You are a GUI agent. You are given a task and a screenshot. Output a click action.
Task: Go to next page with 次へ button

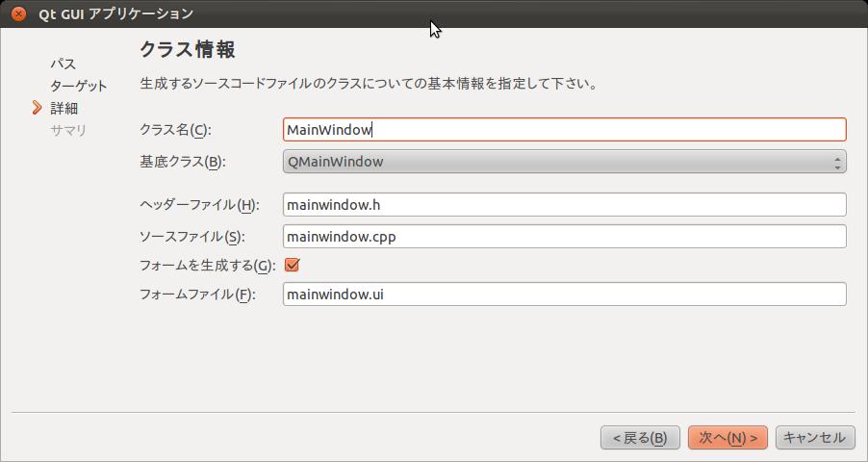(728, 438)
